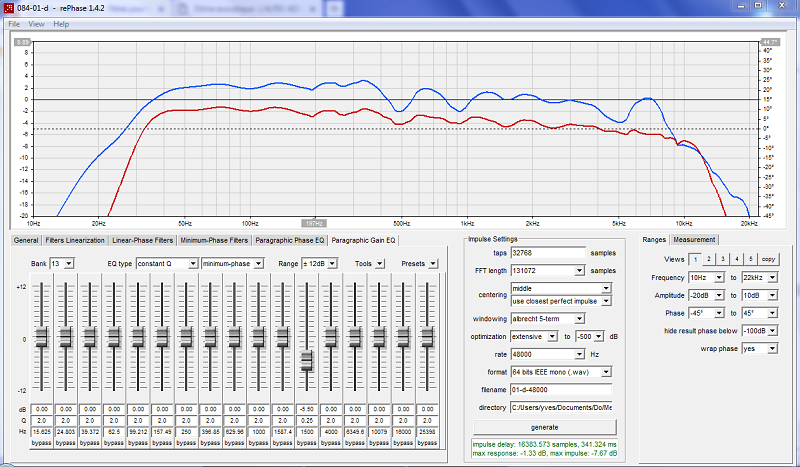The height and width of the screenshot is (467, 800).
Task: Toggle bypass for the 1000 Hz band
Action: [259, 443]
